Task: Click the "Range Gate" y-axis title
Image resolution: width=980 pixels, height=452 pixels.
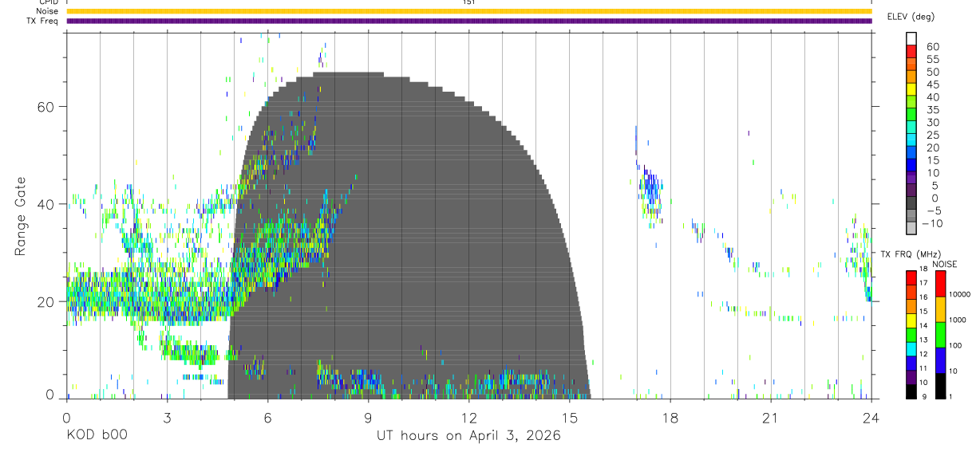Action: 20,216
